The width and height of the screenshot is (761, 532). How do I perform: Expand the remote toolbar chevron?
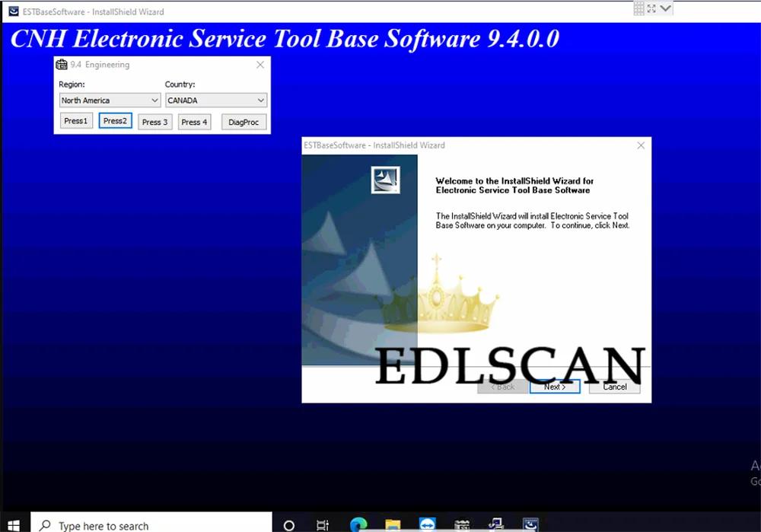[665, 8]
